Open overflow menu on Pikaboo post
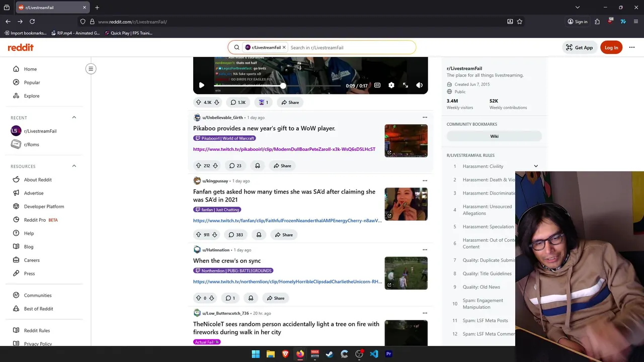 tap(425, 118)
